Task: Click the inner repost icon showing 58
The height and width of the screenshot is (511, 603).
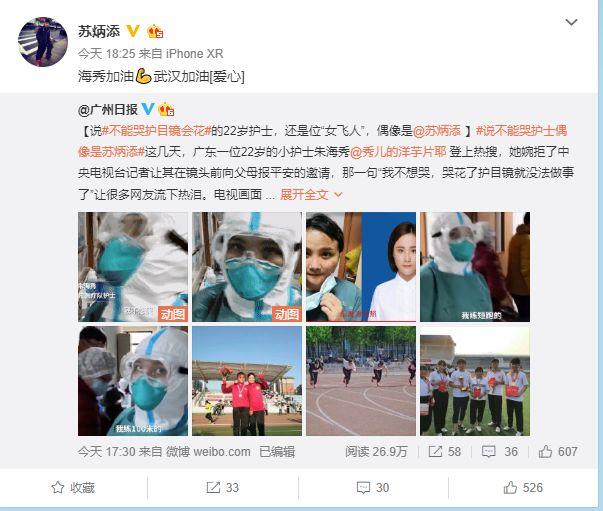Action: point(445,451)
